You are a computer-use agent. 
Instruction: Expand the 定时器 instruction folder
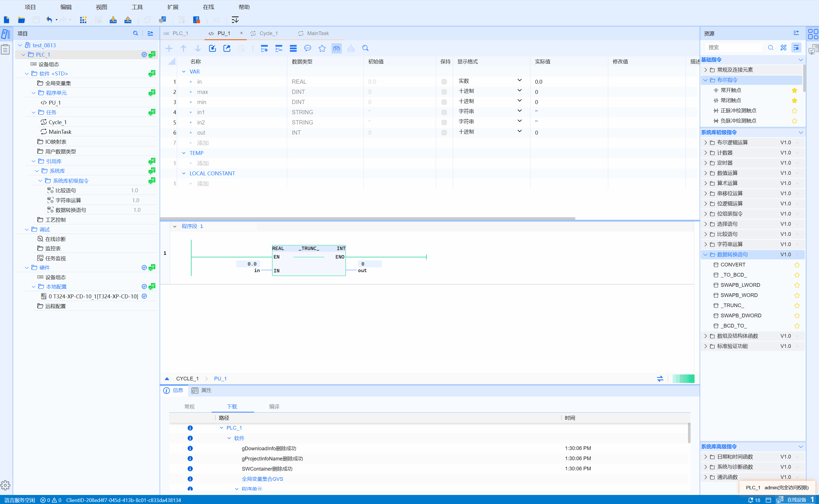point(705,163)
